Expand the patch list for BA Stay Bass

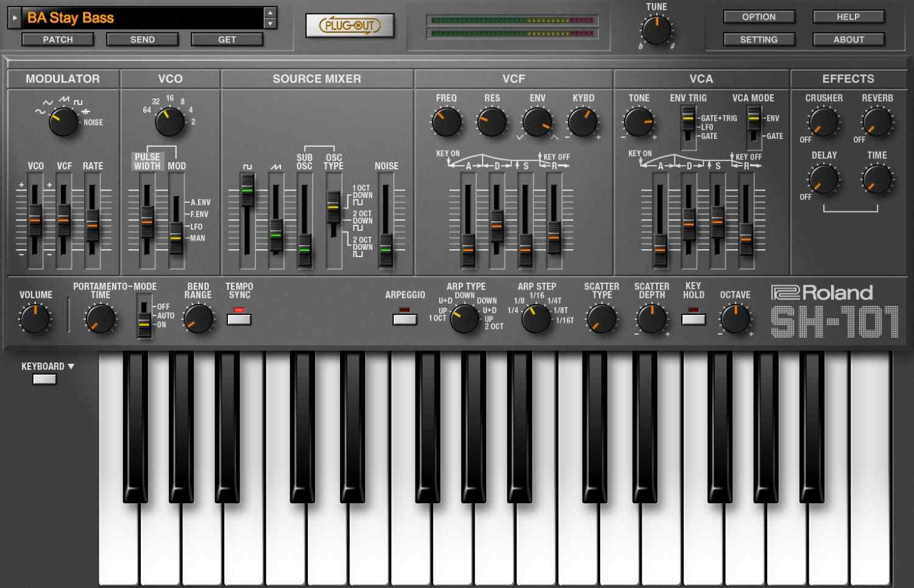15,18
